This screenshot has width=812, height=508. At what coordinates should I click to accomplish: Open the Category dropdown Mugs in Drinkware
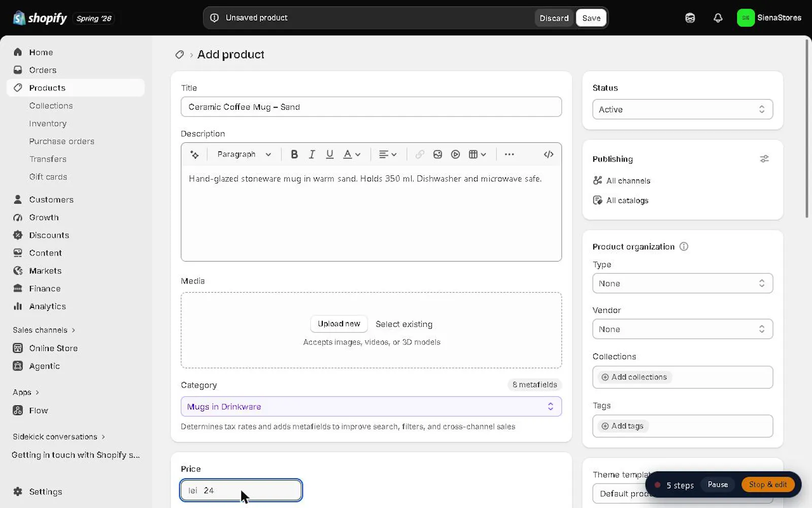[371, 406]
